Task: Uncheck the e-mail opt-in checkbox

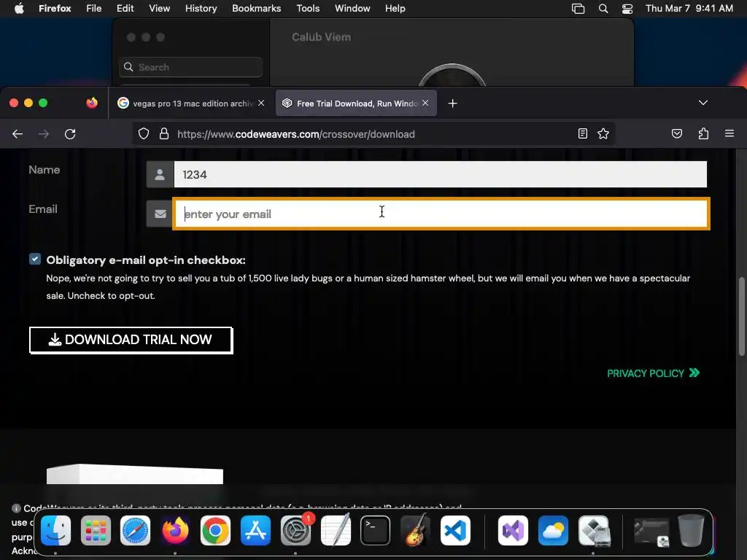Action: point(35,259)
